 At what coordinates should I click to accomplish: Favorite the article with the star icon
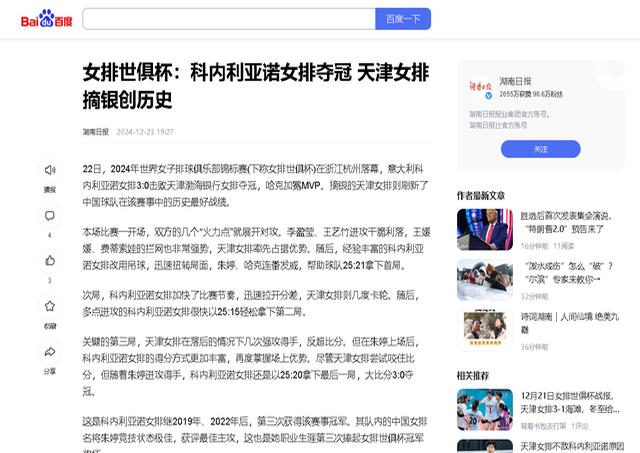tap(50, 306)
